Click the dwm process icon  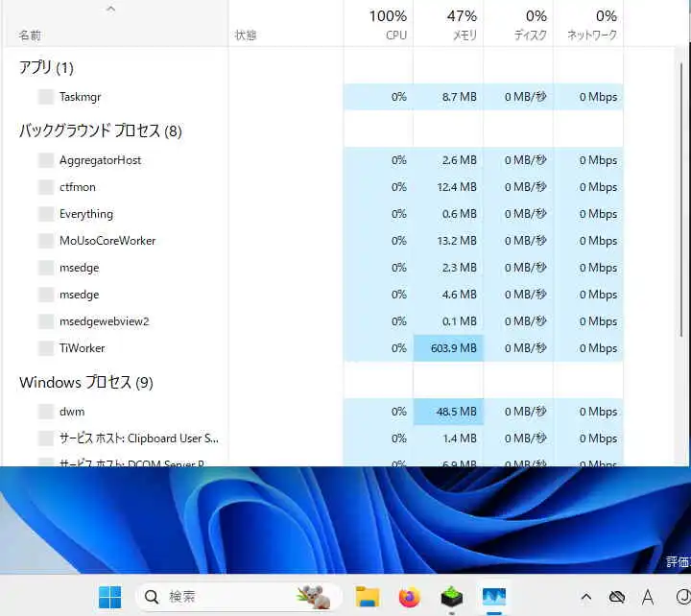click(46, 412)
